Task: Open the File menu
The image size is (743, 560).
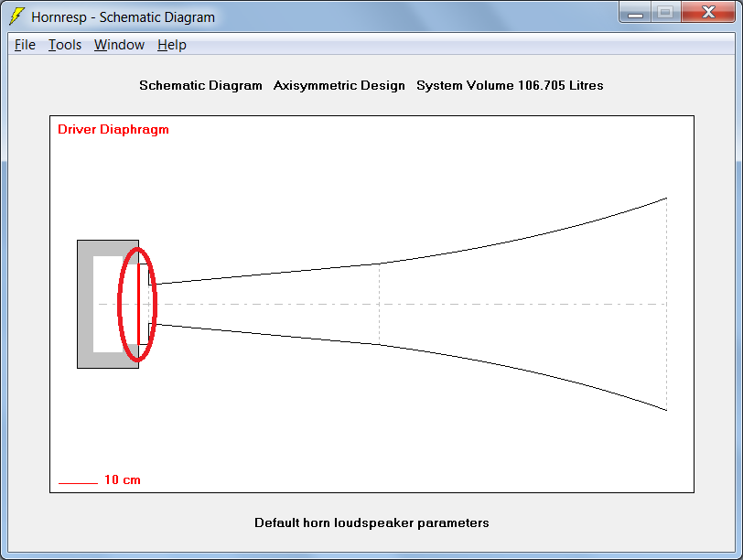Action: 25,45
